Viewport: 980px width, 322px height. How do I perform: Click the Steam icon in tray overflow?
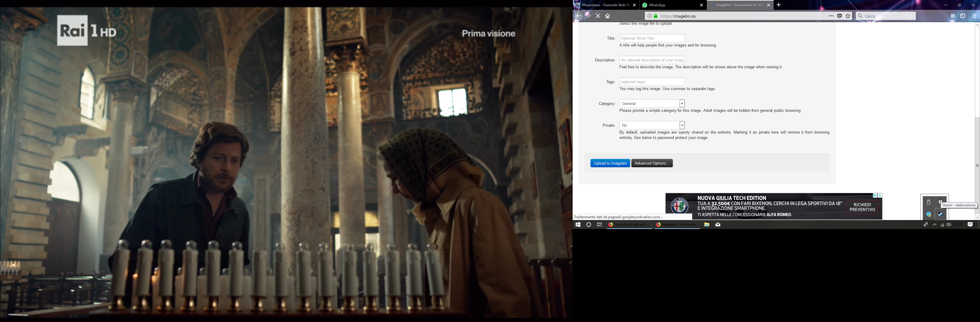pos(940,214)
